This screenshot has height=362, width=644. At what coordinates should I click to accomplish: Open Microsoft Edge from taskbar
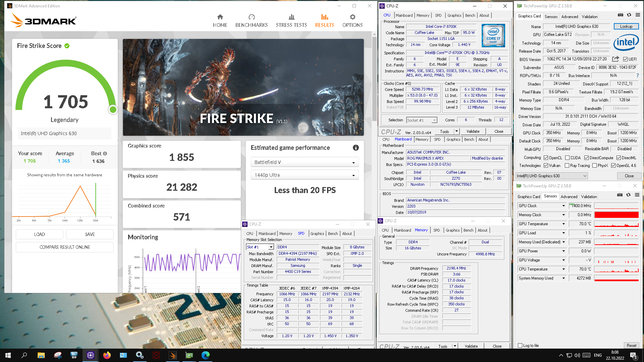(206, 355)
